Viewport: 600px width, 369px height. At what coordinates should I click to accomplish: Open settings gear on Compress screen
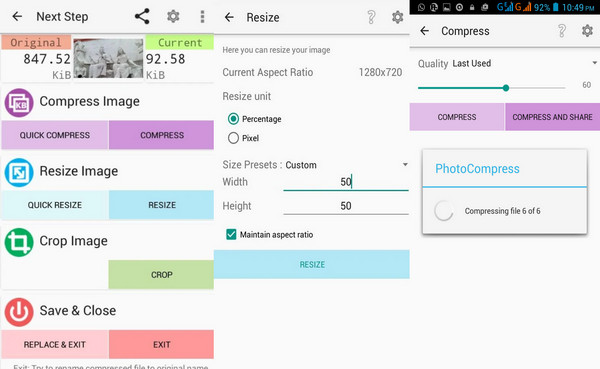587,31
